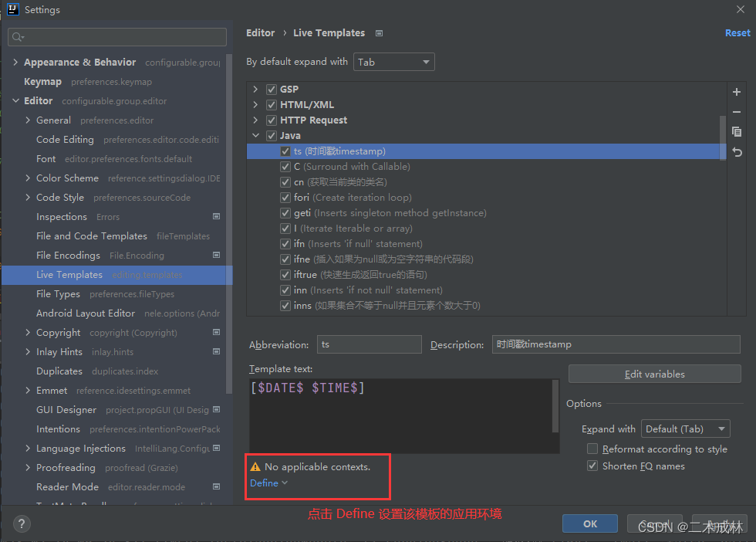Click Edit variables button
This screenshot has height=542, width=756.
pyautogui.click(x=655, y=374)
